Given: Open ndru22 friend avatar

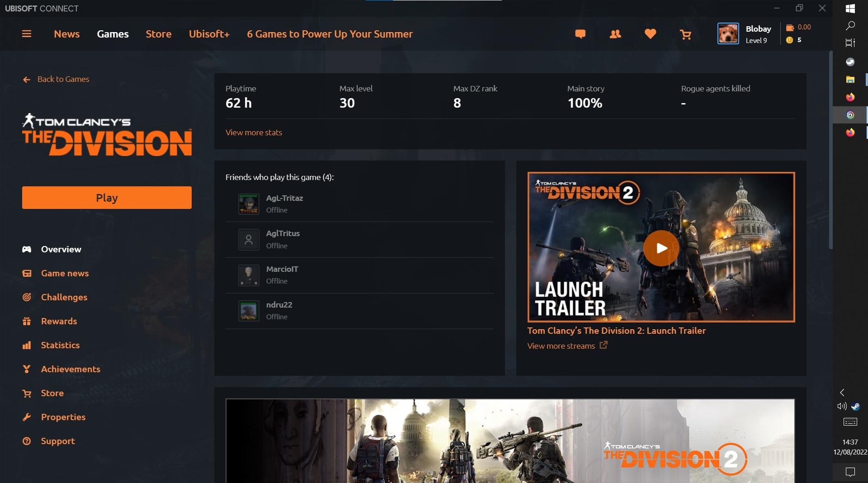Looking at the screenshot, I should point(249,311).
